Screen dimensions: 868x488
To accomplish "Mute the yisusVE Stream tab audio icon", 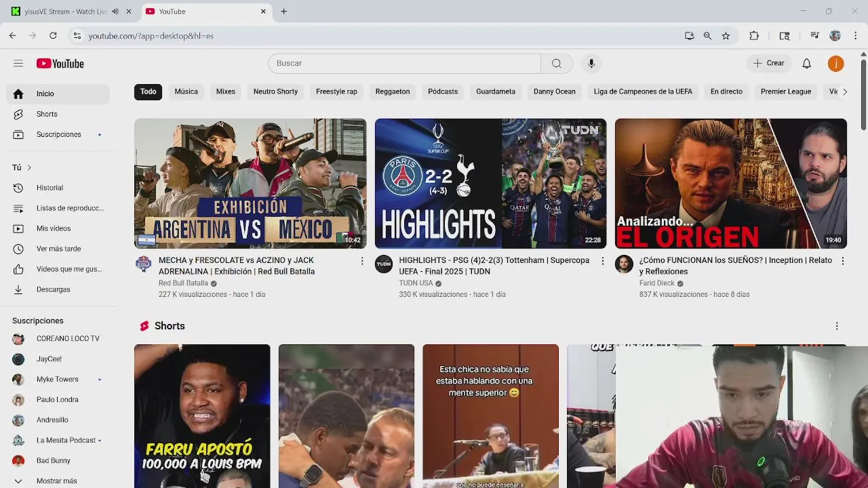I will click(115, 12).
